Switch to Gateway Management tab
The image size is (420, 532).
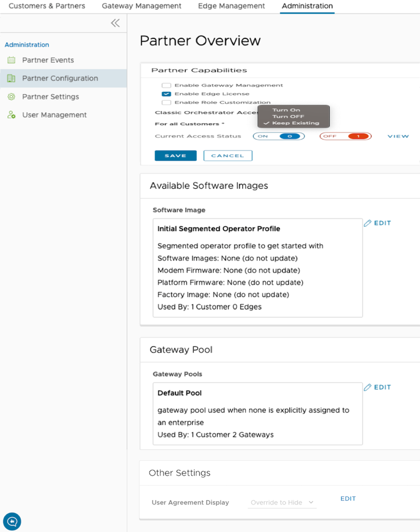click(x=142, y=6)
